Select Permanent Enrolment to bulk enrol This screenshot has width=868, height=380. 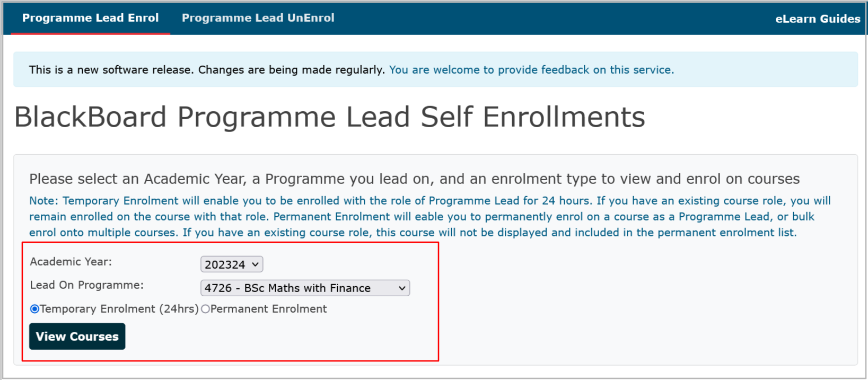tap(206, 308)
